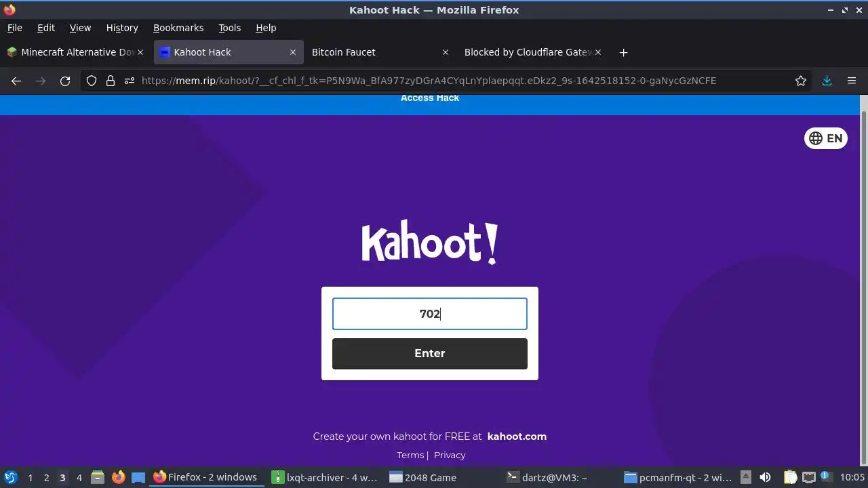
Task: Open the Bookmarks menu
Action: tap(178, 28)
